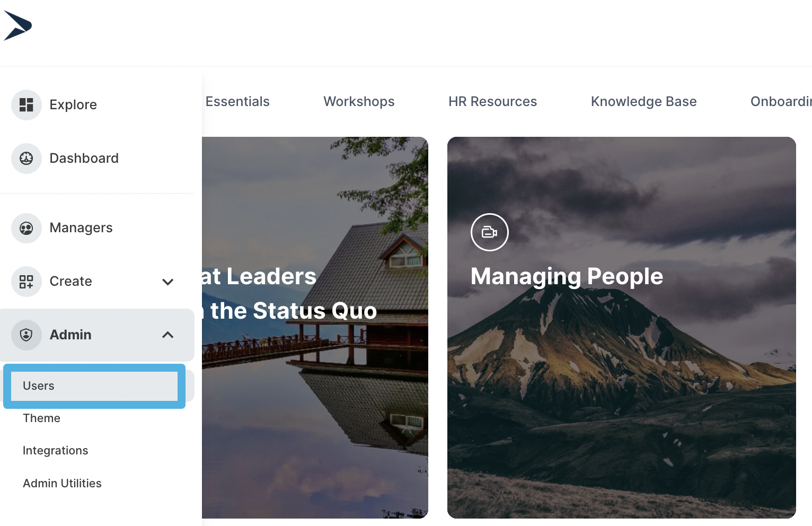Click the Dashboard gauge icon
The height and width of the screenshot is (526, 812).
[x=27, y=159]
